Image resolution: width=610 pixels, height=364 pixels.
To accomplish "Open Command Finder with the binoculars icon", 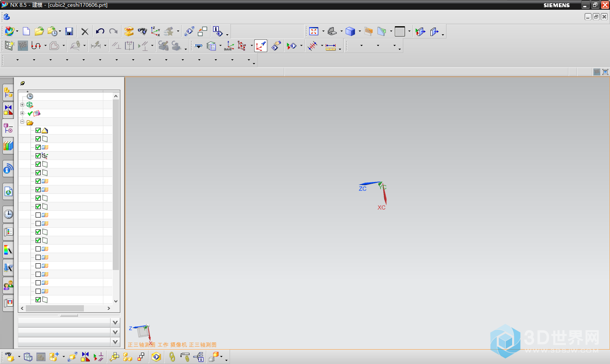I will coord(142,31).
